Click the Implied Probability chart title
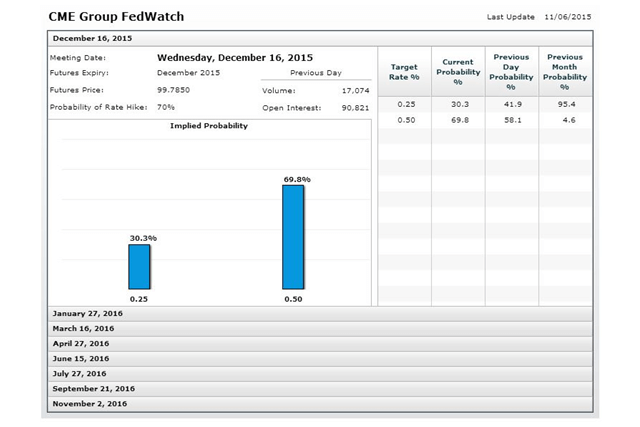Screen dimensions: 640x427 click(x=209, y=126)
